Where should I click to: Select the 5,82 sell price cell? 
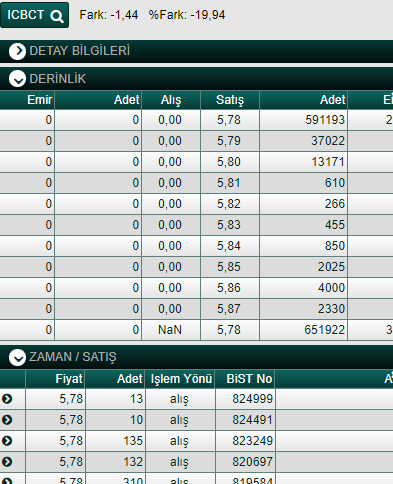[230, 204]
